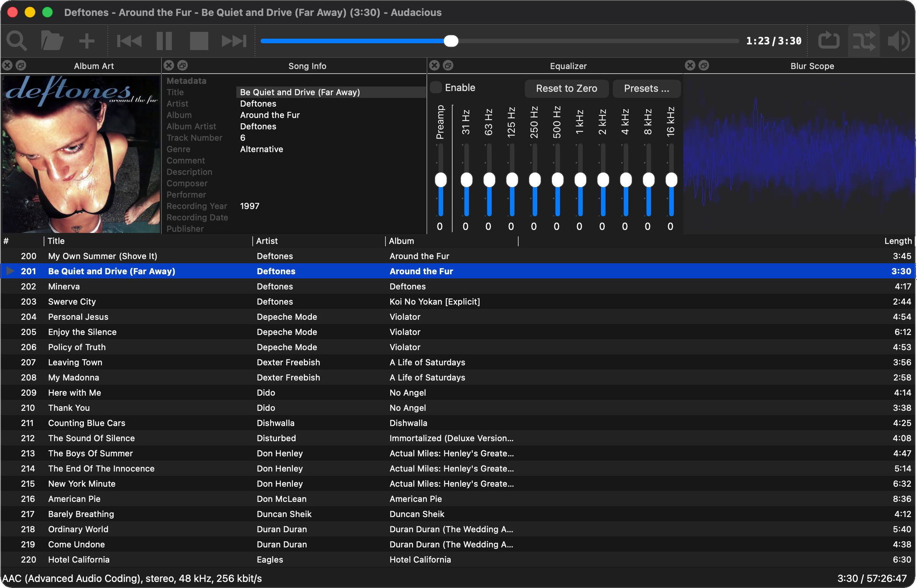This screenshot has width=917, height=588.
Task: Click the Reset to Zero button
Action: click(x=566, y=89)
